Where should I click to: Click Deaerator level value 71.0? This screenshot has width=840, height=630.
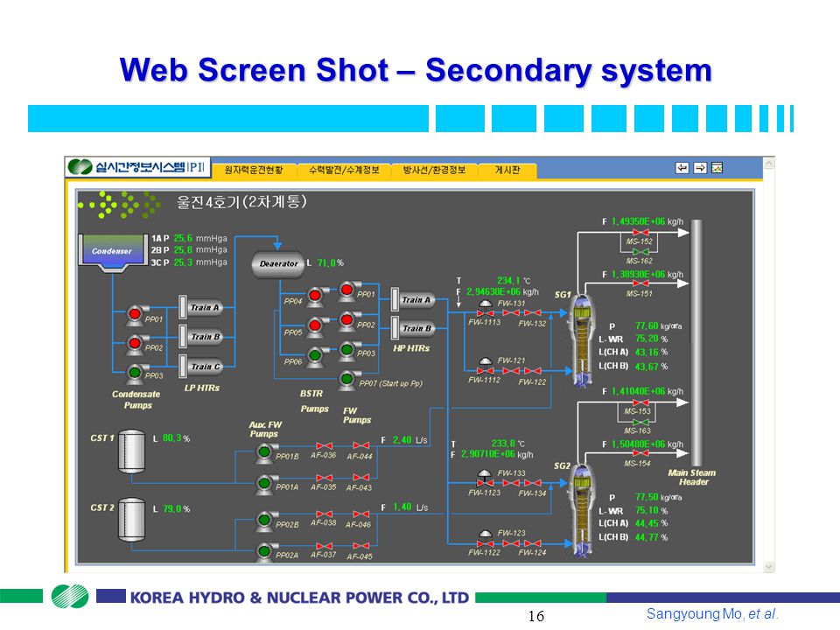point(326,263)
